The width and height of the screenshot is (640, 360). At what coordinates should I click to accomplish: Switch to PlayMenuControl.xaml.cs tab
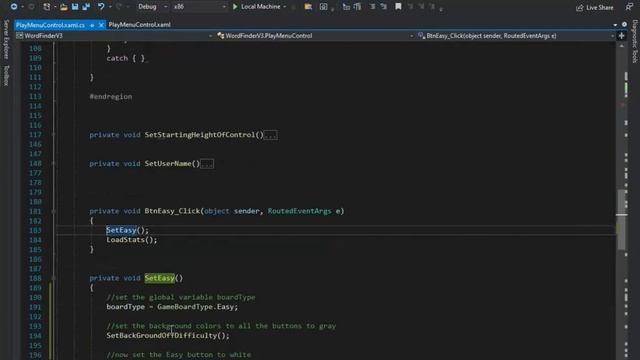50,25
